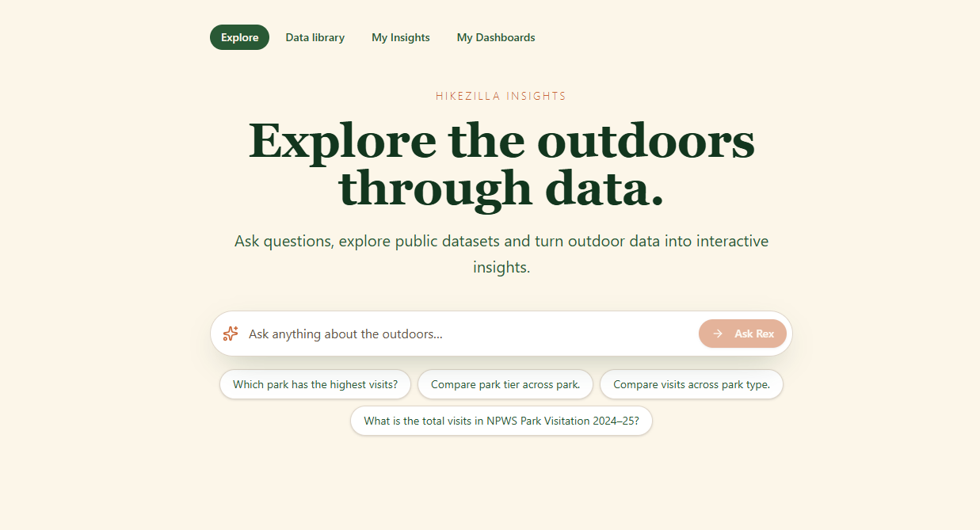980x530 pixels.
Task: Click the 'HIKEZILLA INSIGHTS' label
Action: point(501,96)
